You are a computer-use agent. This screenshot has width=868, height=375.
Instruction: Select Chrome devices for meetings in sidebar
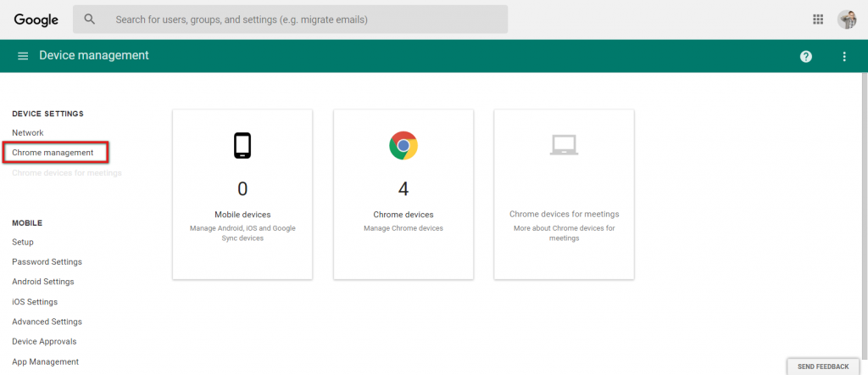coord(67,173)
